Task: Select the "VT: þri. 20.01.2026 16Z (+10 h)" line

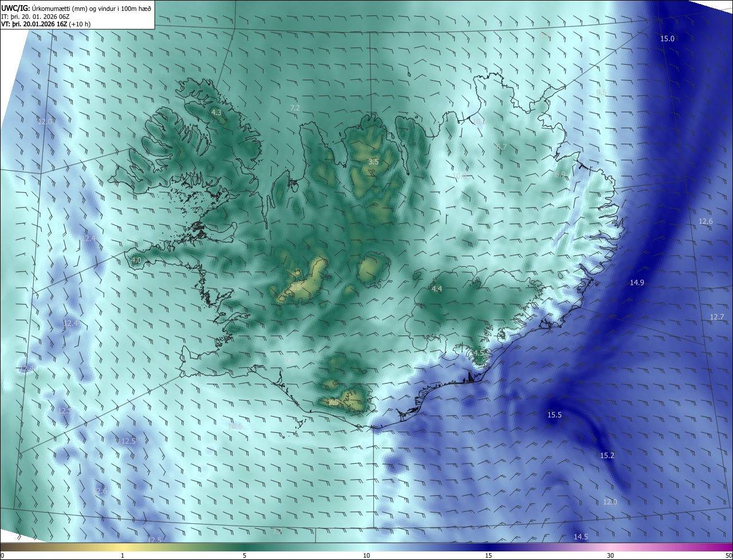Action: coord(46,24)
